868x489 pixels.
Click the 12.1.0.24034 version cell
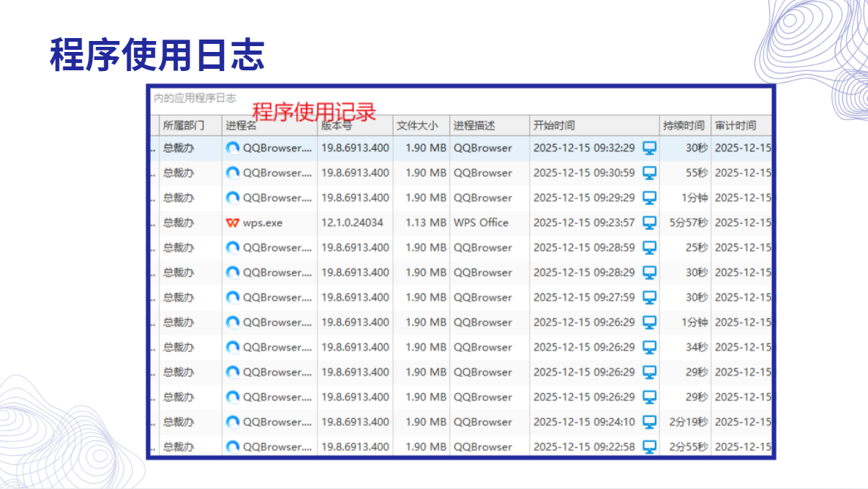(x=353, y=223)
